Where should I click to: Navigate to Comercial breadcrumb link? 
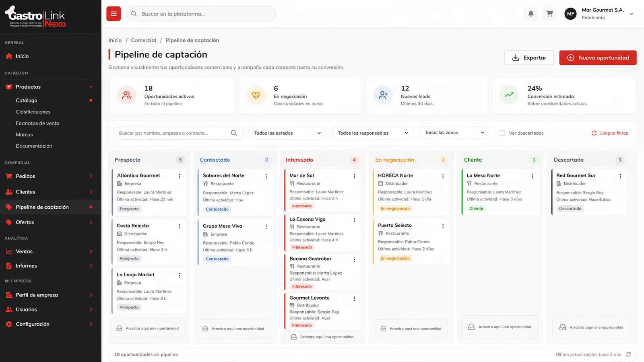pyautogui.click(x=143, y=40)
